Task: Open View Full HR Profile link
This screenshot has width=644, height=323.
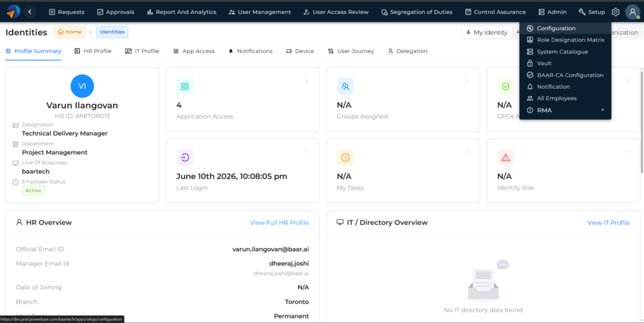Action: click(279, 222)
